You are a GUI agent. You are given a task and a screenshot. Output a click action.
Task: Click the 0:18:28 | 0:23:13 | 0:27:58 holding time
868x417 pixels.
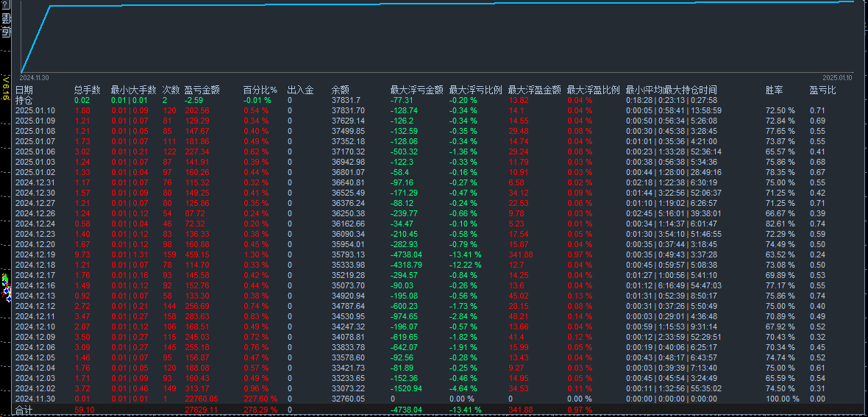click(x=672, y=100)
